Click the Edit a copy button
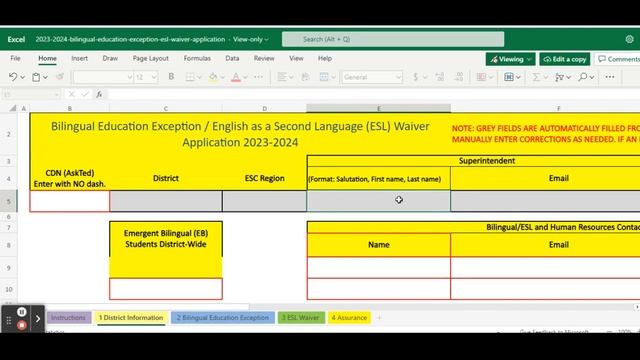 pos(565,59)
